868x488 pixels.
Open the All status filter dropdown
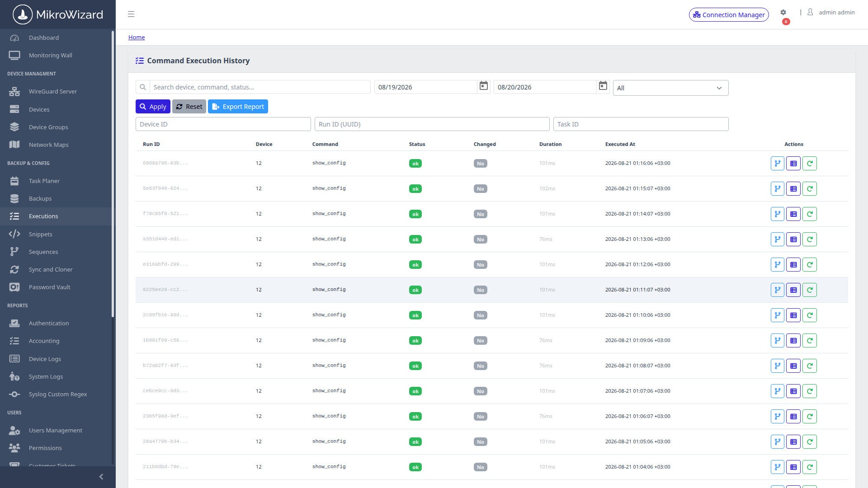pyautogui.click(x=670, y=88)
